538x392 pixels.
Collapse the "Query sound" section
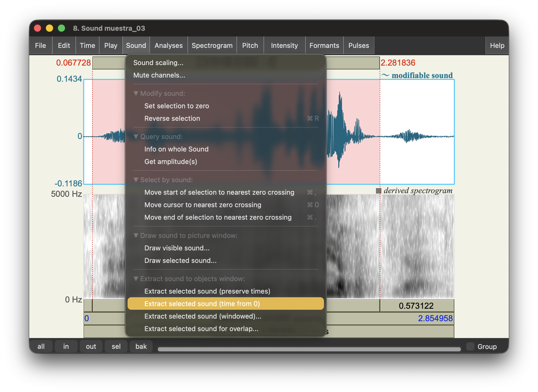click(x=136, y=136)
